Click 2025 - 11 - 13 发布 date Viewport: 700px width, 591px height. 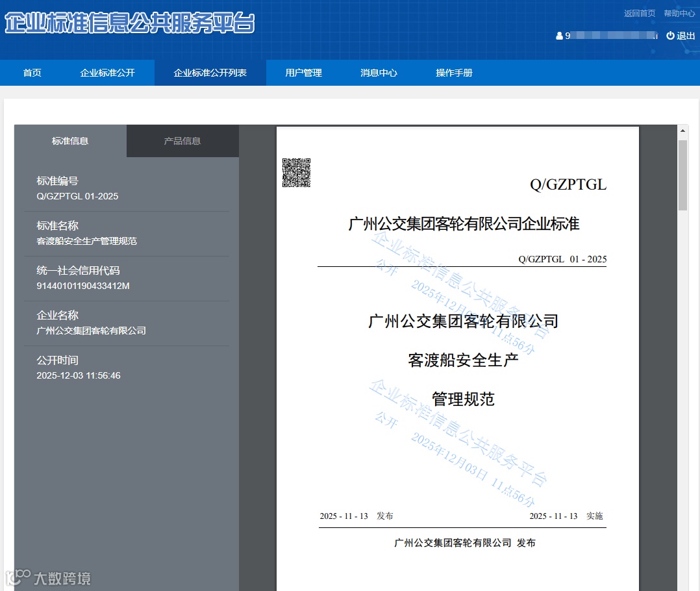pos(356,516)
